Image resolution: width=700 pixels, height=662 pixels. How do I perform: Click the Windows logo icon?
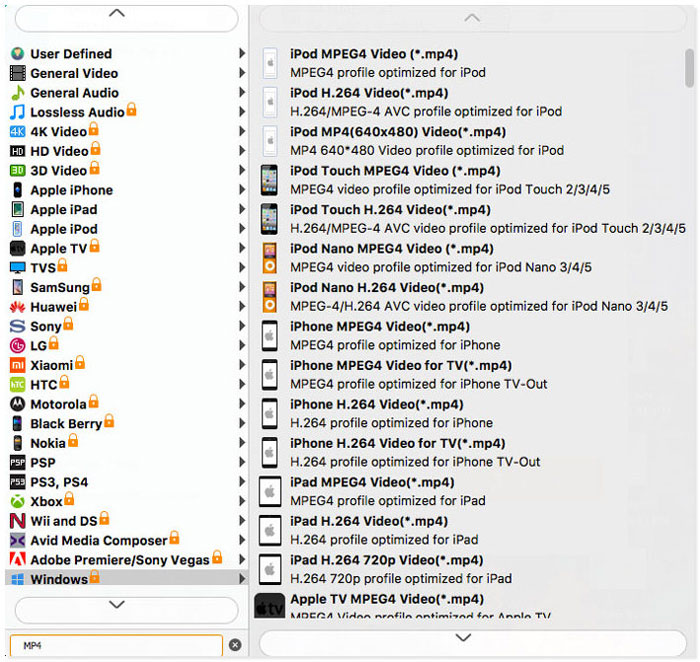coord(17,579)
